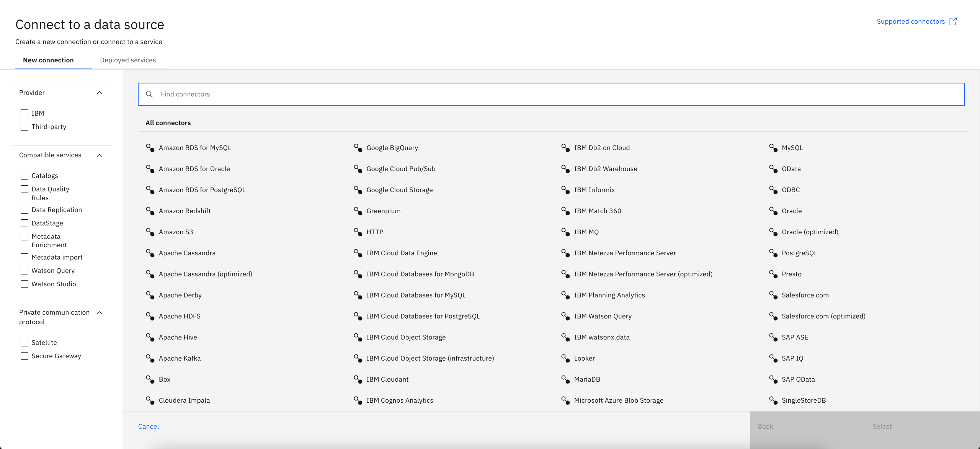Check the DataStage compatible service filter
Screen dimensions: 980x449
click(x=24, y=223)
